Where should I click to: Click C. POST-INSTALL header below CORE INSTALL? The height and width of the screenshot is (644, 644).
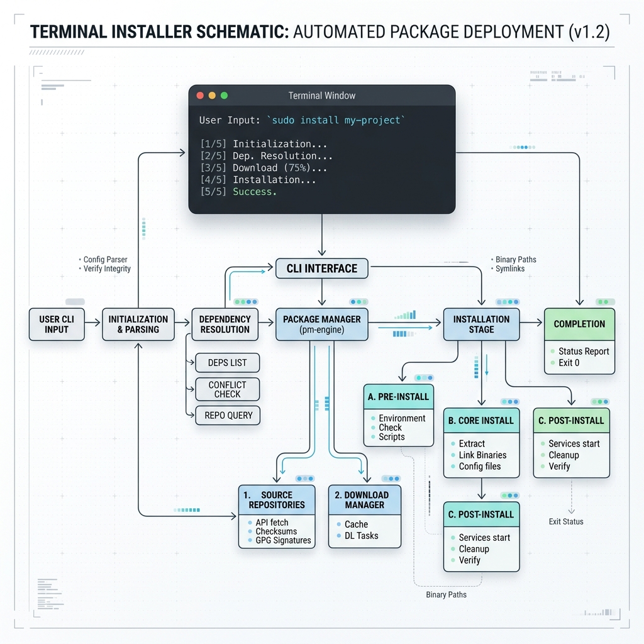[x=481, y=514]
